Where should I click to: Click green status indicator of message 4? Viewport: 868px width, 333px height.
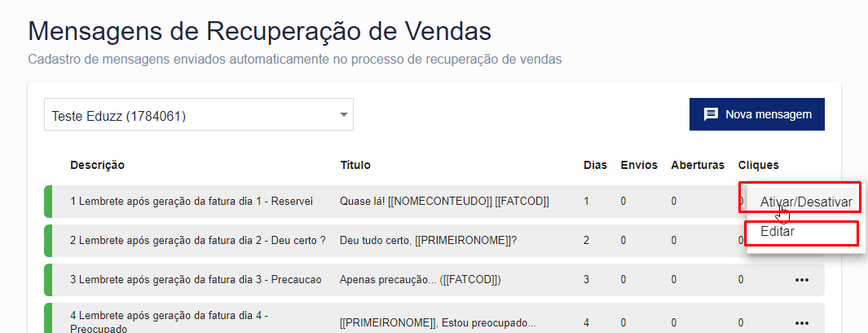tap(48, 320)
